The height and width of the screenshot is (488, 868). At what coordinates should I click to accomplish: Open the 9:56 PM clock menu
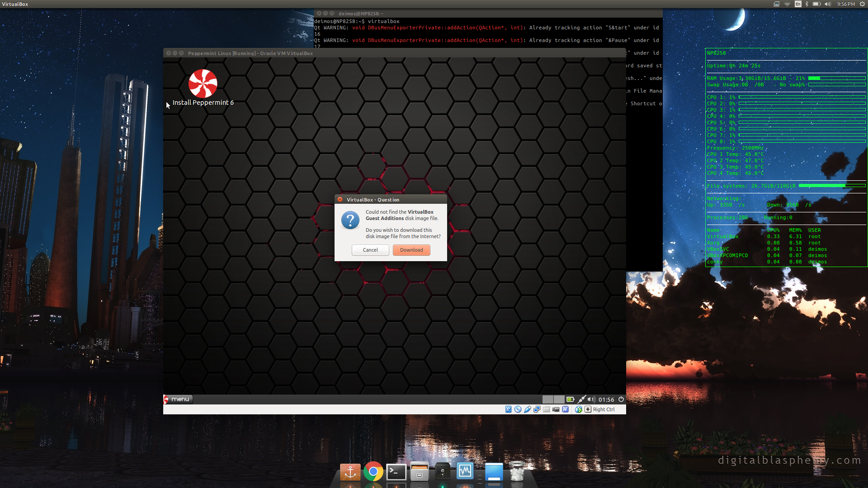tap(846, 4)
